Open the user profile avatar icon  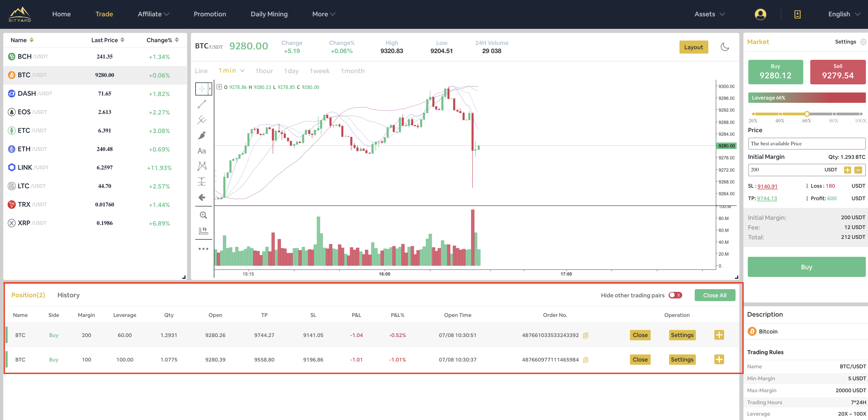click(760, 14)
